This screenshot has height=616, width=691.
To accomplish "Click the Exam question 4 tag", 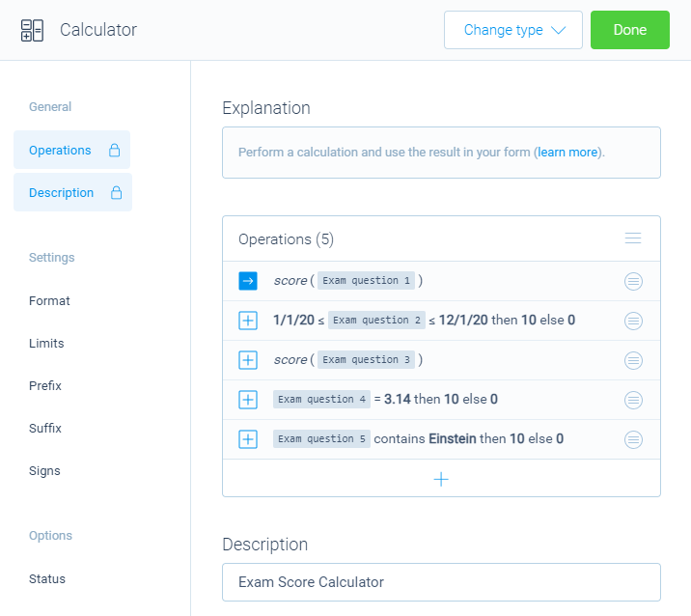I will pyautogui.click(x=321, y=399).
